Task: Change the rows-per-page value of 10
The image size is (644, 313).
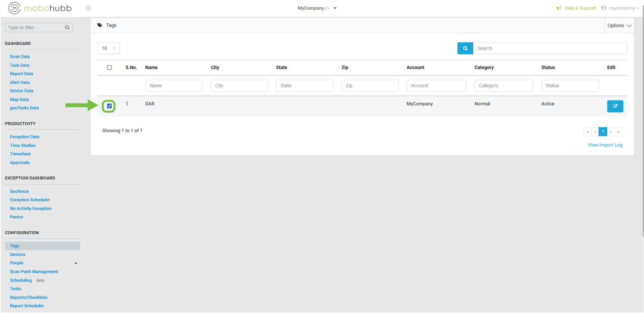Action: 108,48
